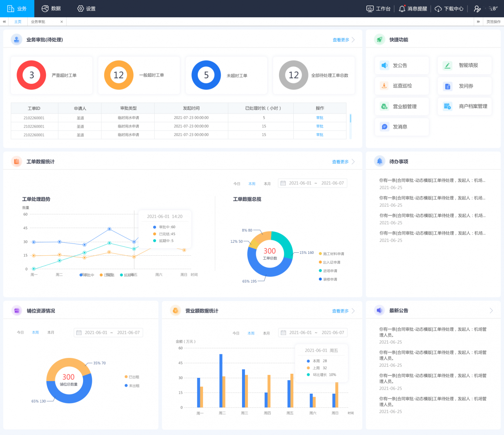Click the 商户档案管理 icon
This screenshot has height=435, width=504.
tap(447, 107)
